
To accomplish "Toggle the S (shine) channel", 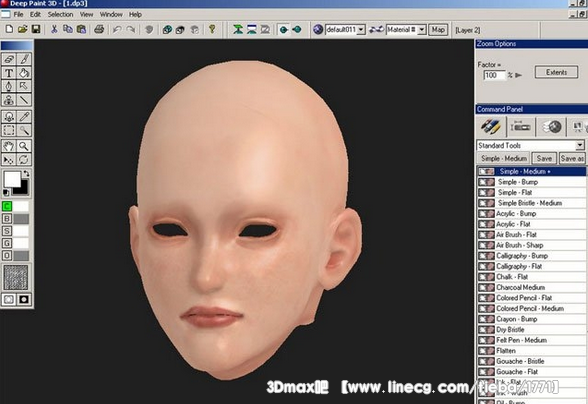I will point(7,231).
